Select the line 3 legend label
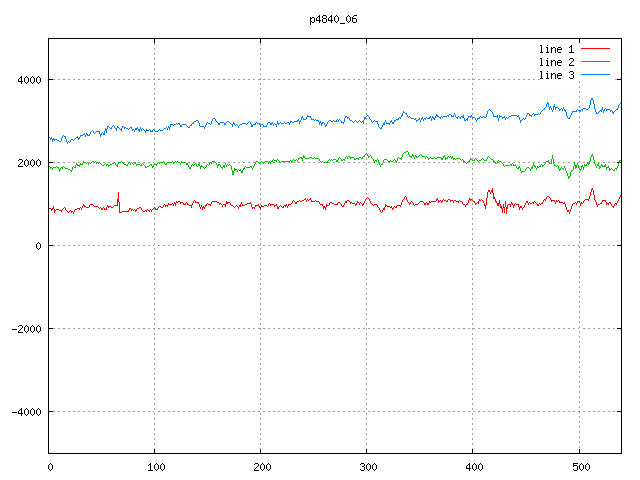Viewport: 640px width, 480px height. (x=556, y=75)
